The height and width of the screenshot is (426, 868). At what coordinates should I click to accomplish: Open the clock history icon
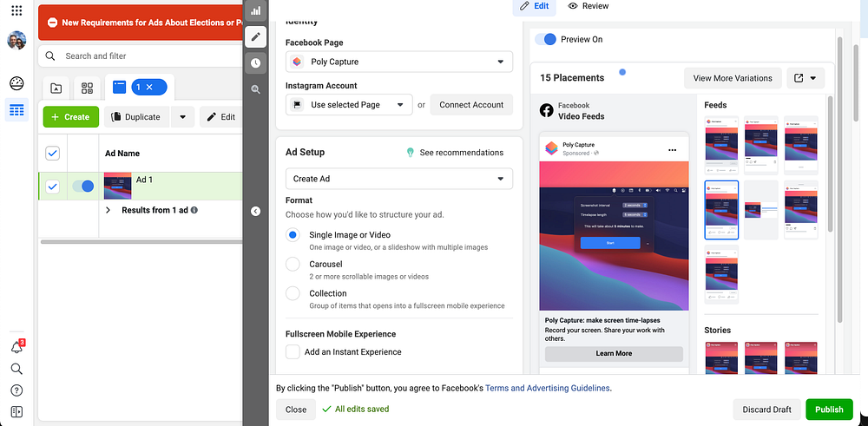(256, 63)
